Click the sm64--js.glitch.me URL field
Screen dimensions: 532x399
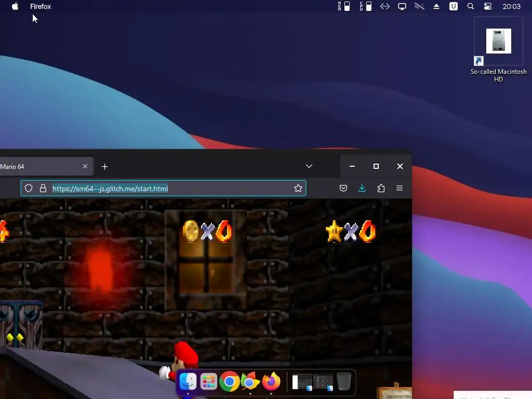click(163, 188)
